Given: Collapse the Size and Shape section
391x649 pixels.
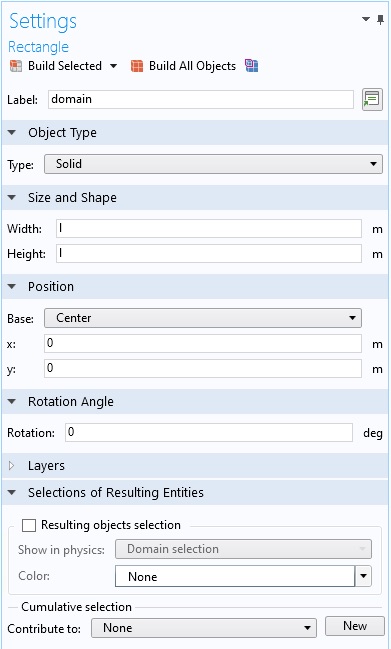Looking at the screenshot, I should [x=12, y=198].
